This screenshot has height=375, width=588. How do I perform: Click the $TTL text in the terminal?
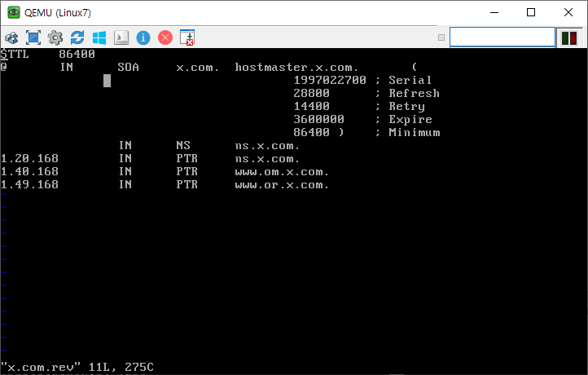pyautogui.click(x=15, y=54)
